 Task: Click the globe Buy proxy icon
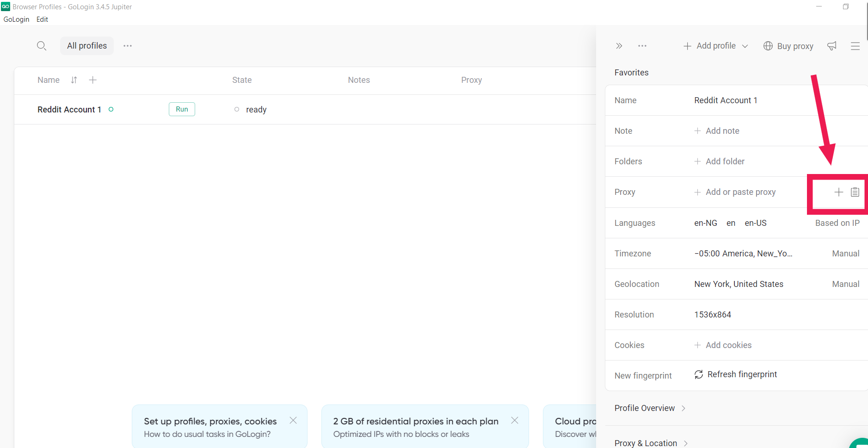coord(768,46)
